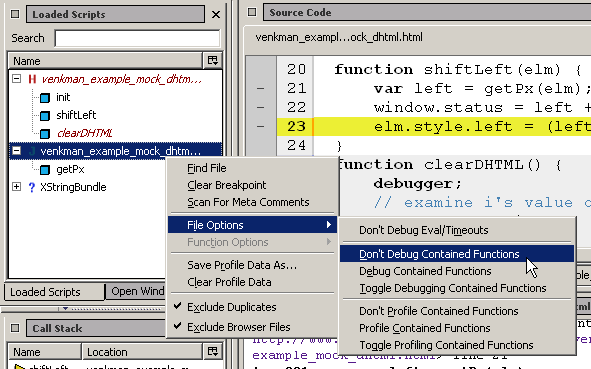Select Don't Debug Eval/Timeouts
The width and height of the screenshot is (591, 369).
tap(457, 230)
